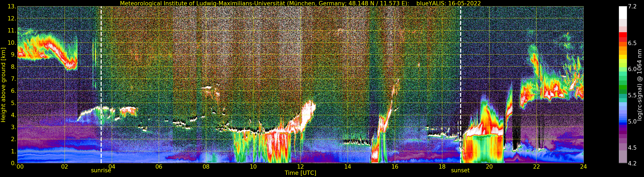Click the "12" tick label on the time axis

click(x=300, y=166)
